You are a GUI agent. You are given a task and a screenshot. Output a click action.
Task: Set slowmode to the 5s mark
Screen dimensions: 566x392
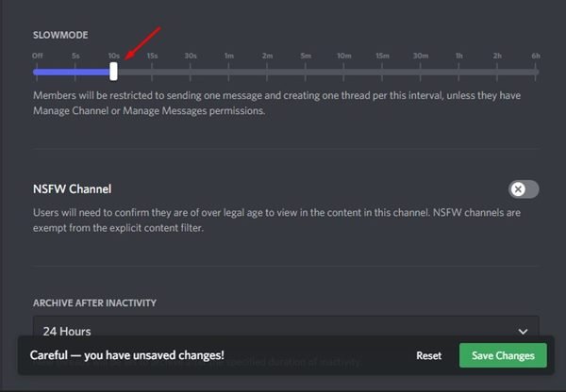coord(75,72)
